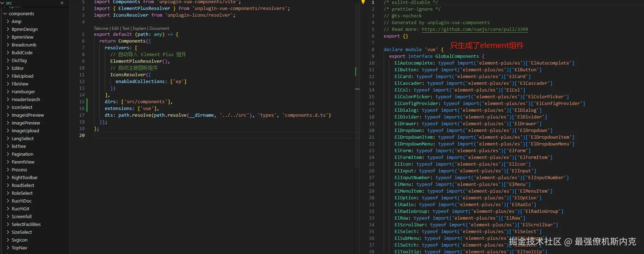This screenshot has width=644, height=254.
Task: Expand the TopNav folder chevron
Action: click(8, 248)
